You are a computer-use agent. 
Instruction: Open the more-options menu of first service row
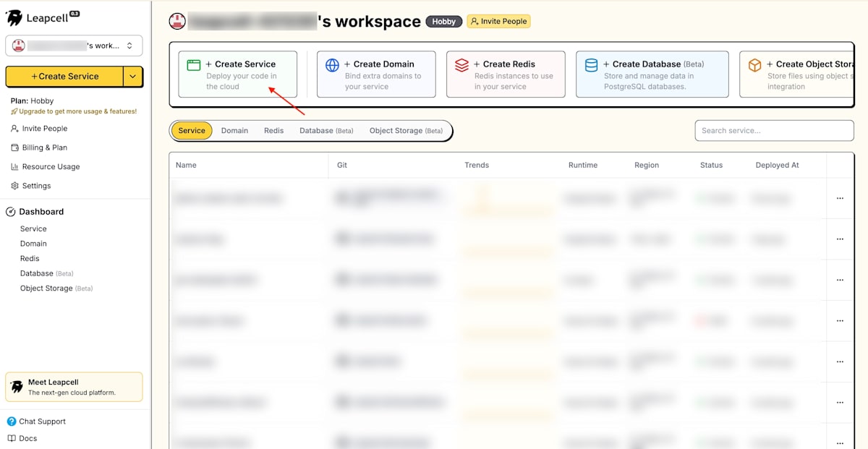(x=840, y=198)
